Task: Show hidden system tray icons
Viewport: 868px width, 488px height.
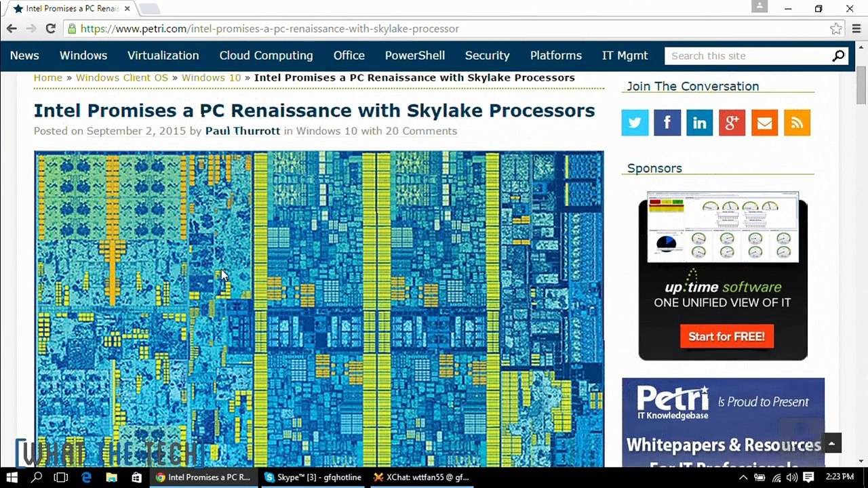Action: point(744,477)
